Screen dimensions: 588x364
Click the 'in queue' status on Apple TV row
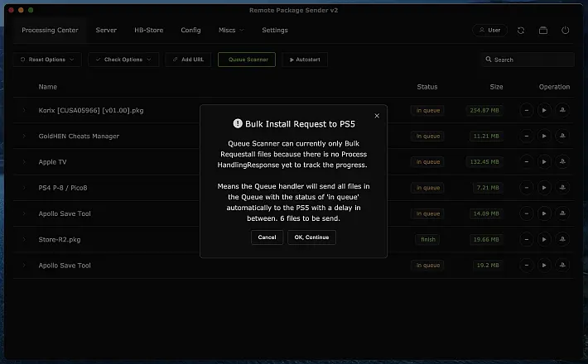click(428, 162)
